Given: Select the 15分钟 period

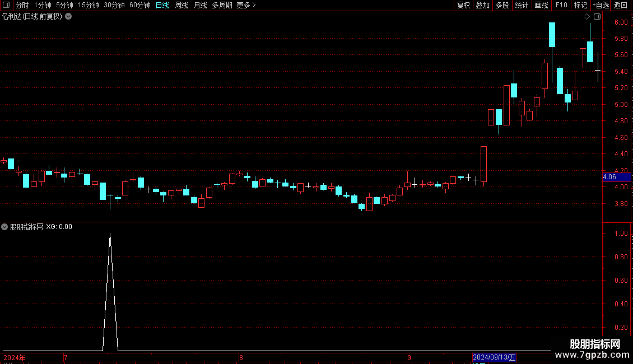Looking at the screenshot, I should (89, 5).
